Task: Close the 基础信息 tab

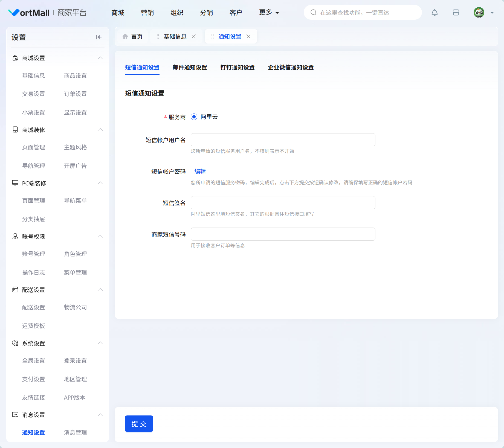Action: (194, 36)
